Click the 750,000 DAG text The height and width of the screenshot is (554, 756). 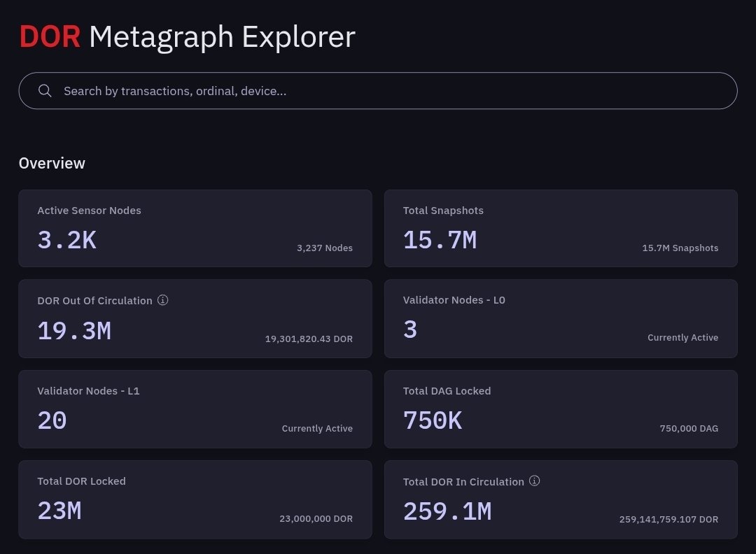(x=689, y=429)
